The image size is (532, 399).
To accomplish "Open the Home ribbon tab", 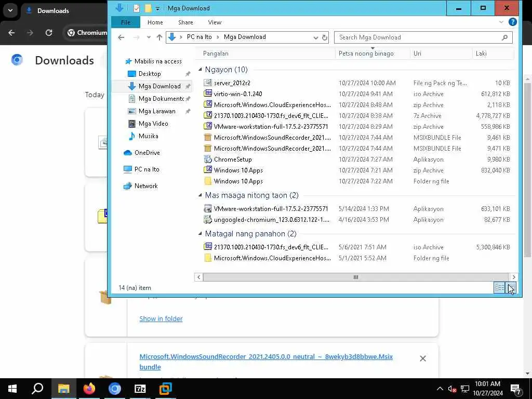I will tap(155, 22).
